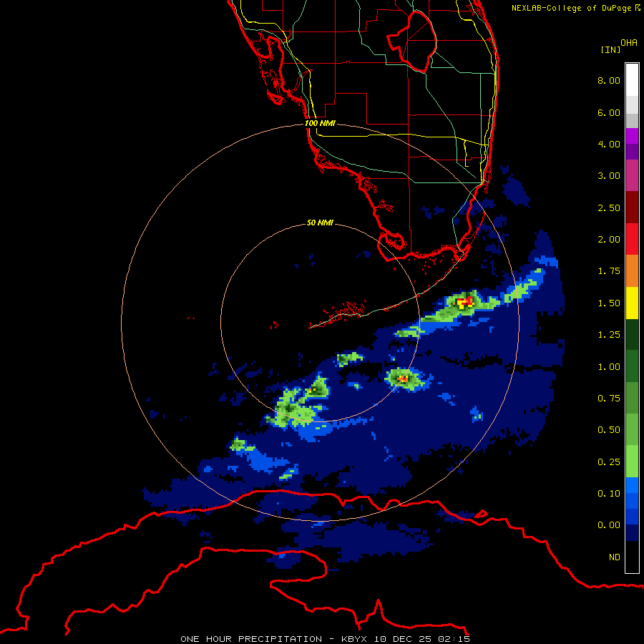Click the 50 NMI range ring label
644x644 pixels.
[320, 223]
